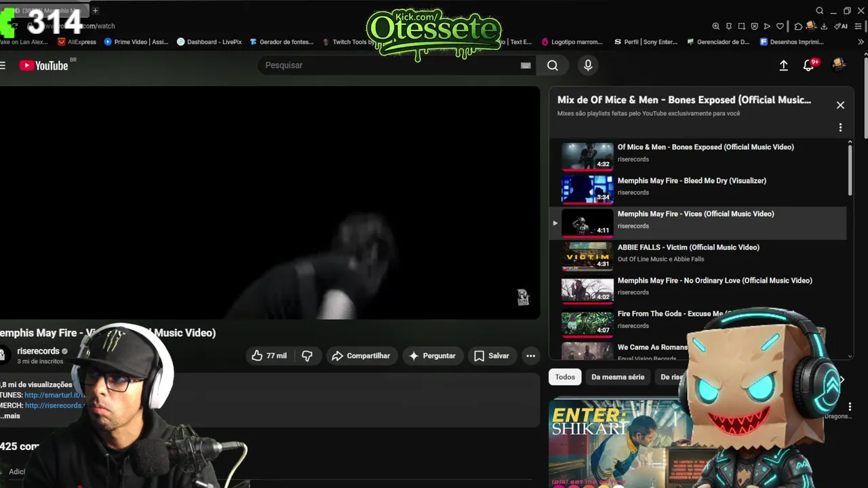This screenshot has width=868, height=488.
Task: Click the pin icon in browser toolbar
Action: coord(729,26)
